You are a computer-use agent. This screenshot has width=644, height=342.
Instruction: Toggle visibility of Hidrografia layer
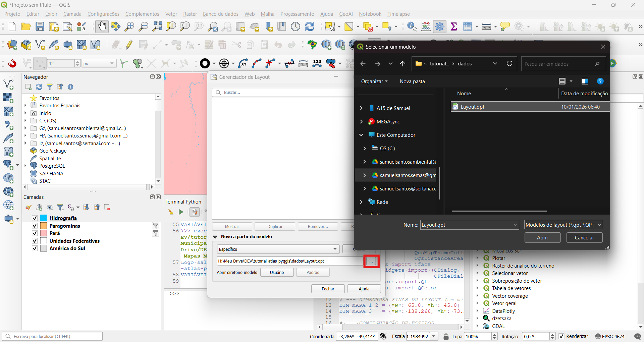[35, 218]
